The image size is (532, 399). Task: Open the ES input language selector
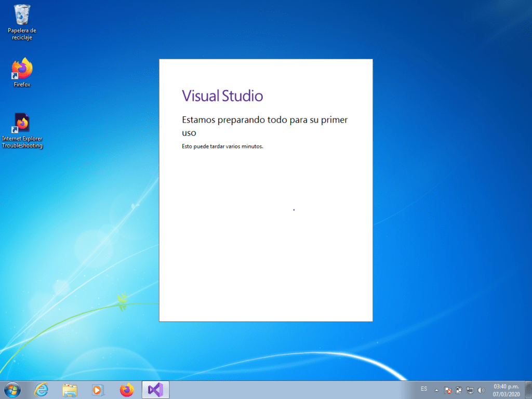424,389
